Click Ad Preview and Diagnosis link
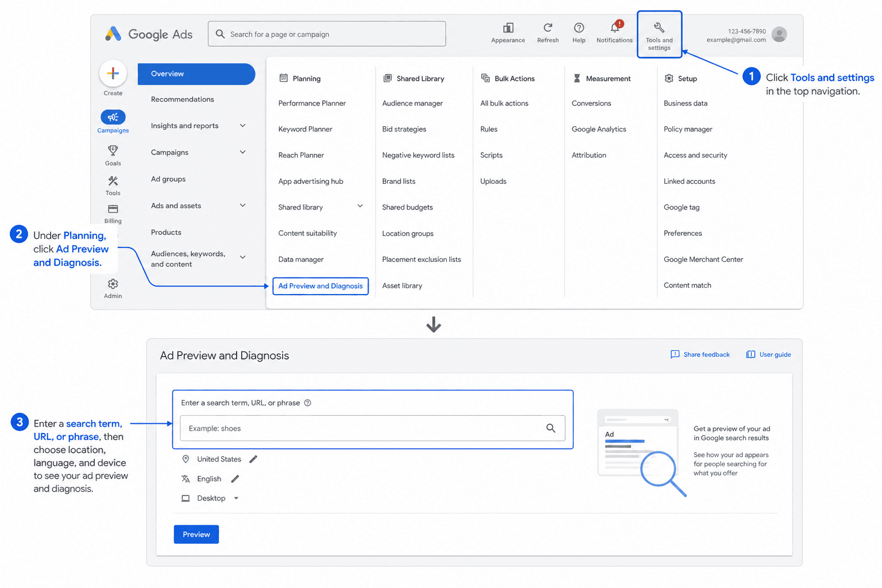This screenshot has width=882, height=588. coord(320,286)
